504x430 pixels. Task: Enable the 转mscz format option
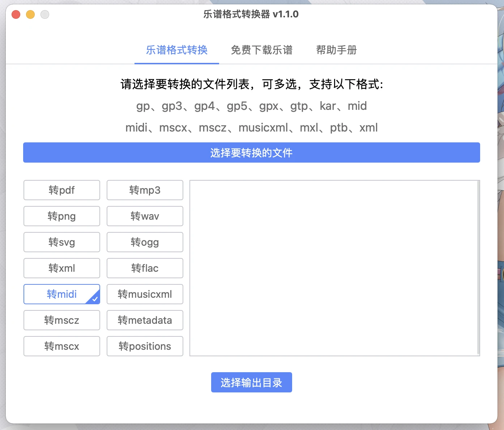(x=62, y=320)
